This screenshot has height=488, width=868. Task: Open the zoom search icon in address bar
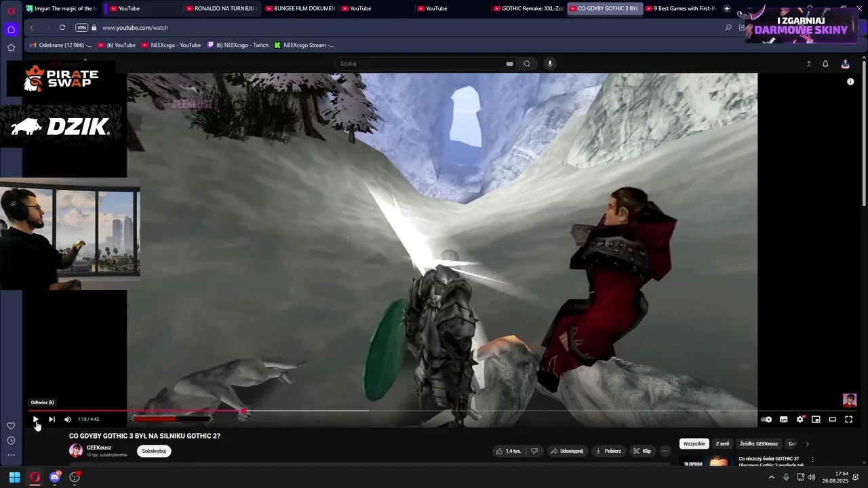[728, 28]
